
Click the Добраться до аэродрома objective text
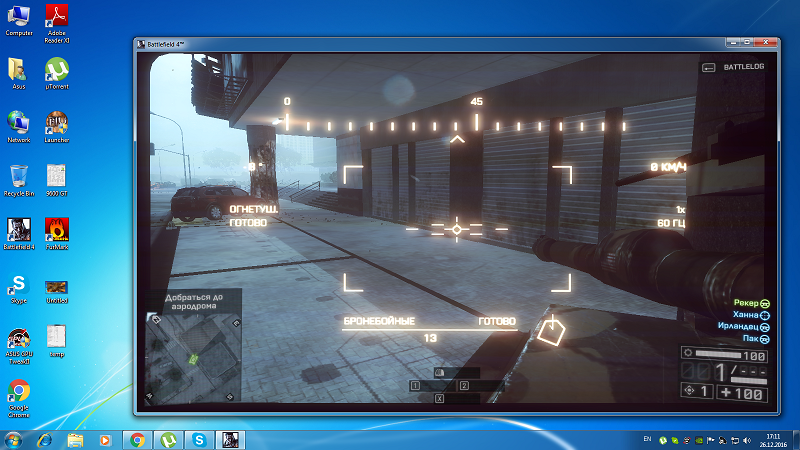pos(194,302)
